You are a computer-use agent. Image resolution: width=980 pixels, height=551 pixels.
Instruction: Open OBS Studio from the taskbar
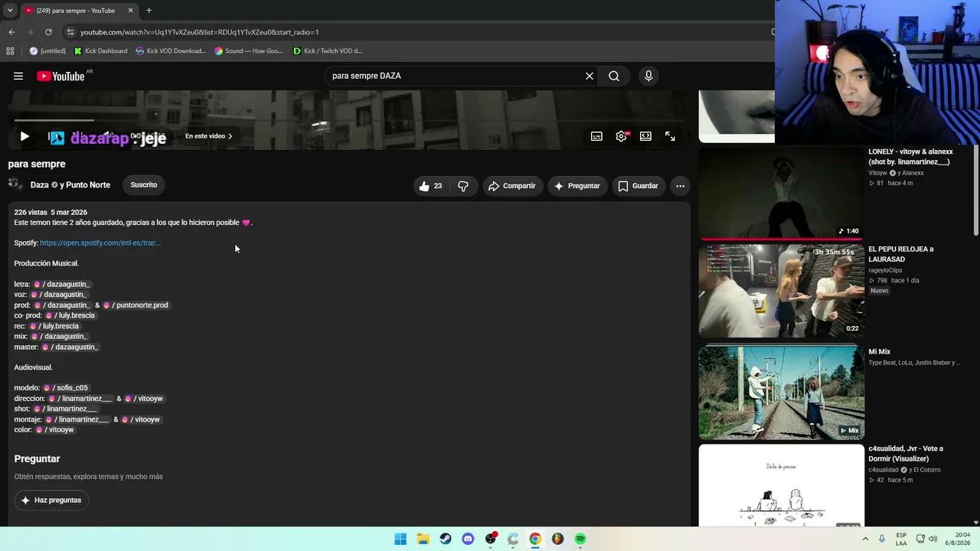[x=491, y=539]
